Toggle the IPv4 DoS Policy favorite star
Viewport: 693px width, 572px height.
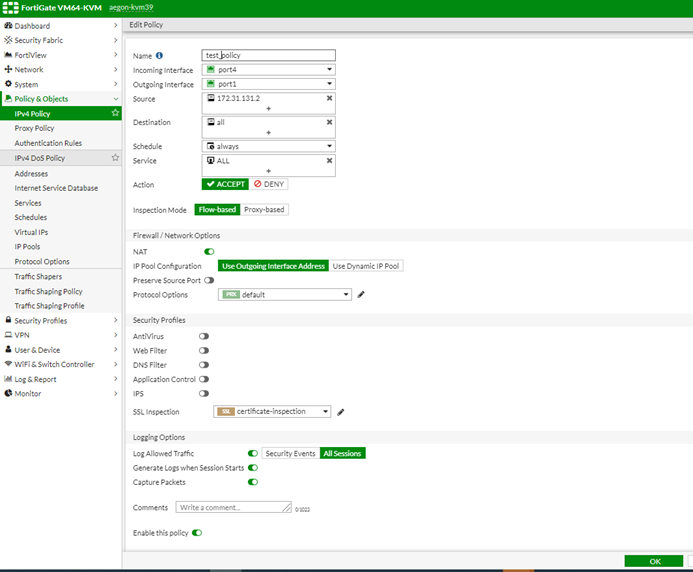115,157
